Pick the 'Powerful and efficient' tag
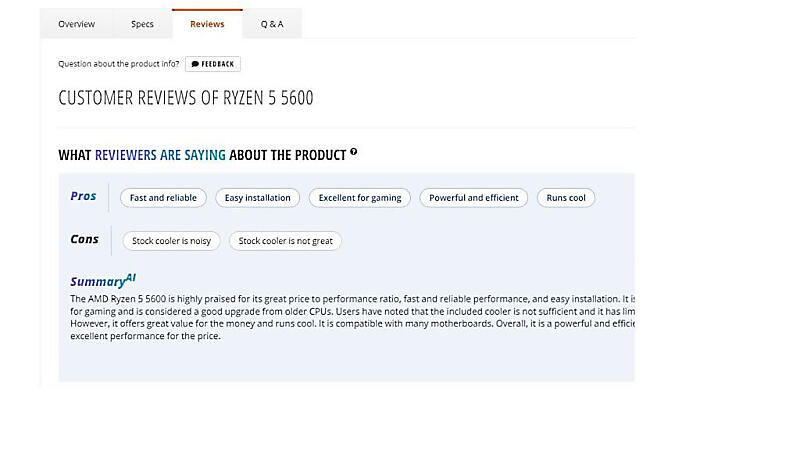This screenshot has height=468, width=800. coord(474,198)
